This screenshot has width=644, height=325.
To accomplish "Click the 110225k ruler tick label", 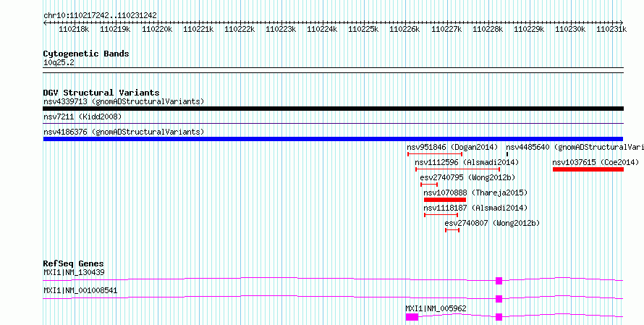I will tap(363, 29).
